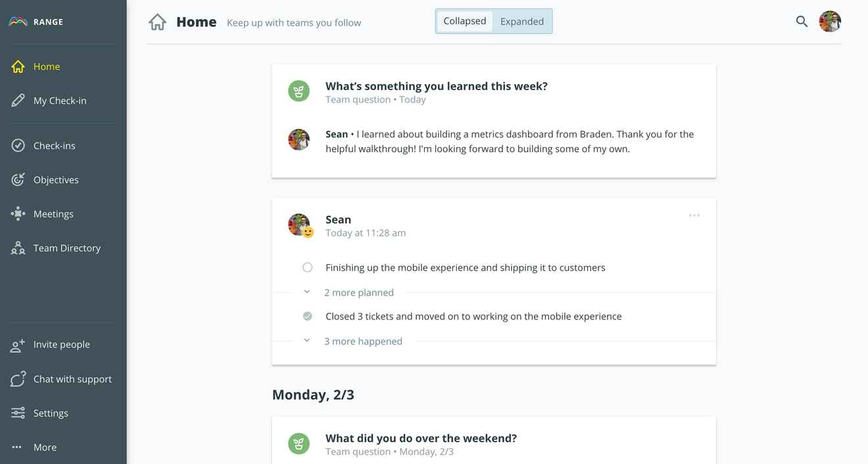Open user profile avatar in top right
Viewport: 868px width, 464px height.
click(830, 21)
